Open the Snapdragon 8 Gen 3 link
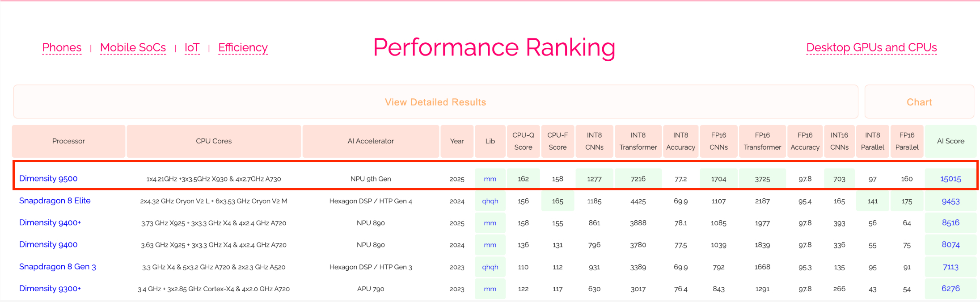Screen dimensions: 980x302 tap(57, 267)
